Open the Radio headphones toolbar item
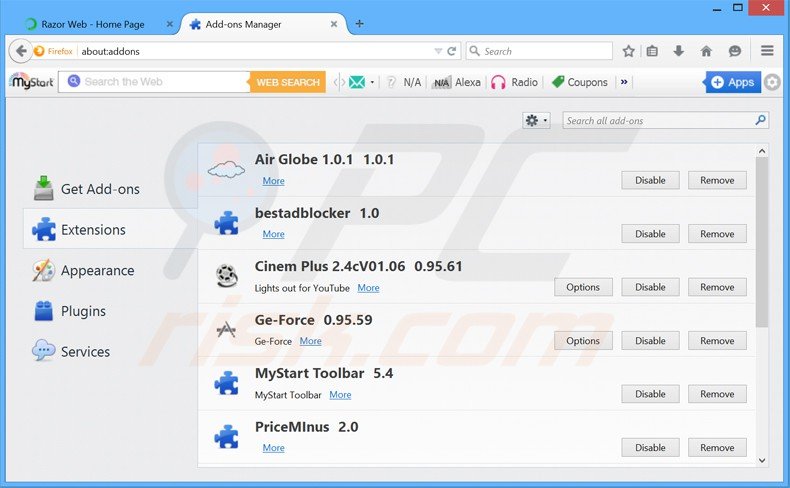790x488 pixels. click(514, 82)
